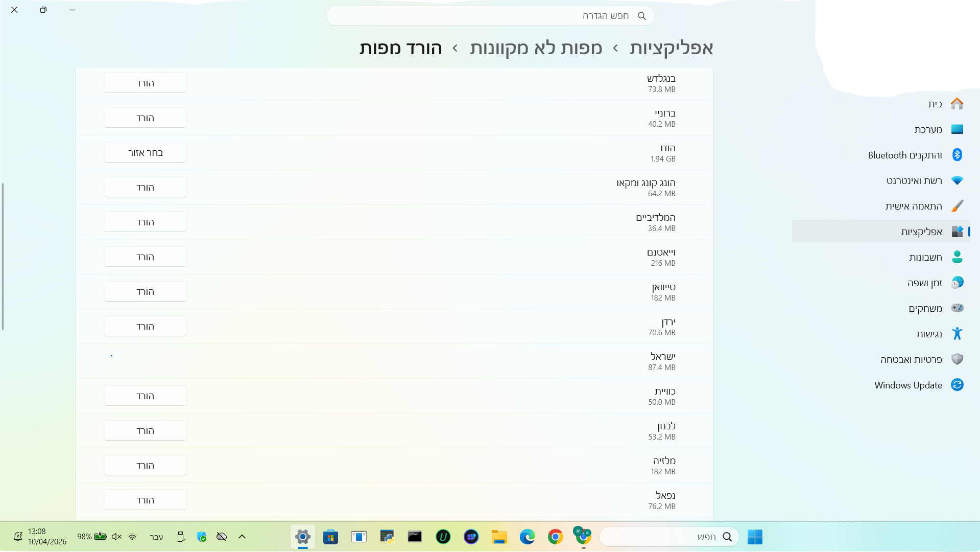
Task: Open Windows Security from the system tray
Action: click(x=202, y=537)
